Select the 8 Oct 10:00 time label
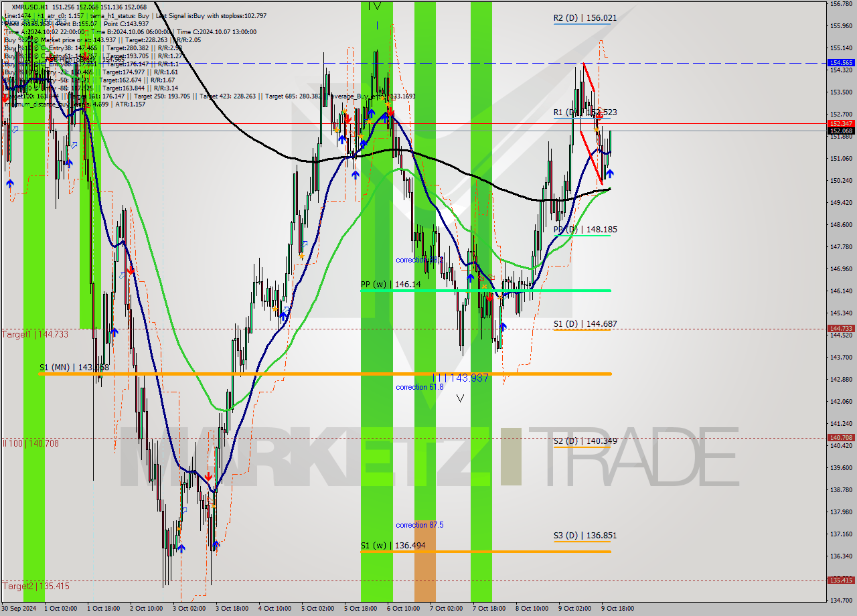 click(532, 609)
